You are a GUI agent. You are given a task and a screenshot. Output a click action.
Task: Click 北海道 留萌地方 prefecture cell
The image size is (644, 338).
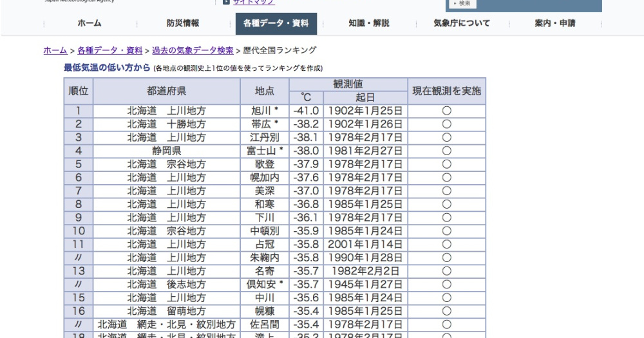[167, 312]
